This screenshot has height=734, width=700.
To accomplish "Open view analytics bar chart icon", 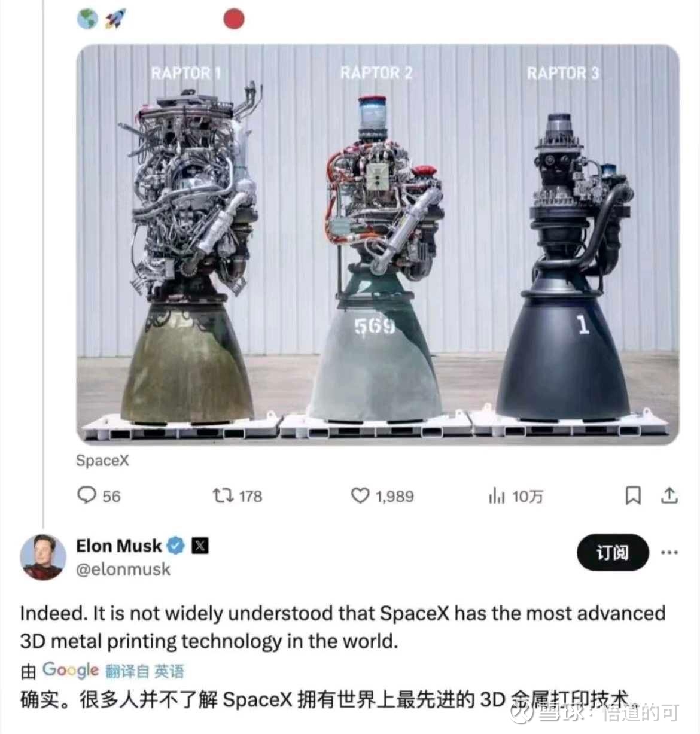I will point(497,496).
